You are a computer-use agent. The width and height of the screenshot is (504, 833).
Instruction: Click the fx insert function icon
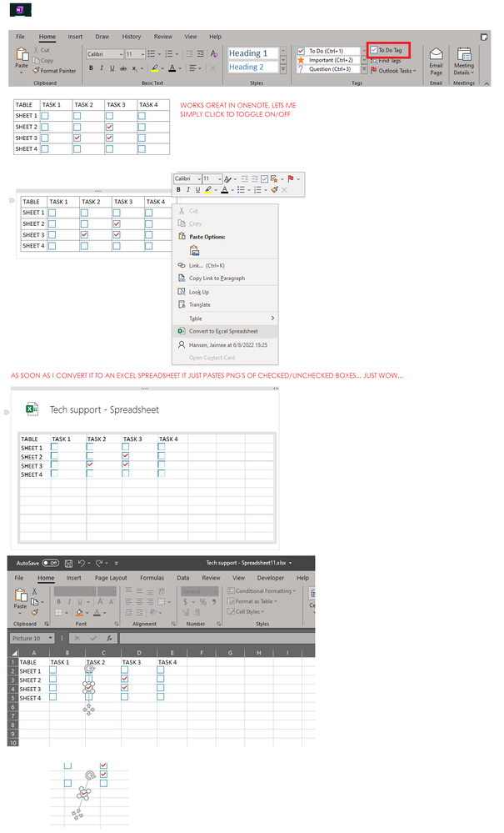pyautogui.click(x=109, y=638)
